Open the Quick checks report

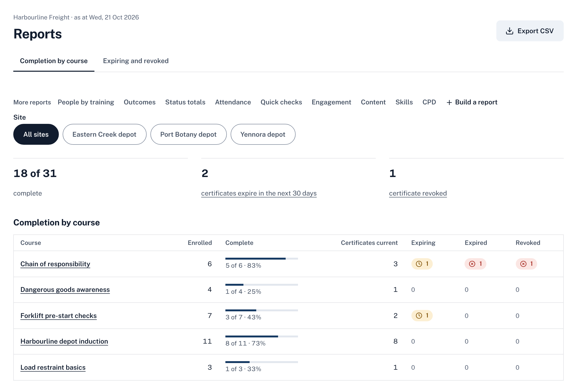(281, 102)
